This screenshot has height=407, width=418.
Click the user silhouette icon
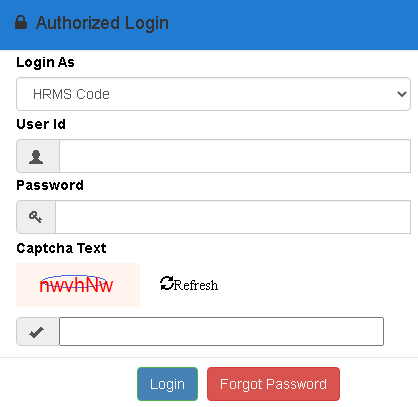[x=36, y=157]
